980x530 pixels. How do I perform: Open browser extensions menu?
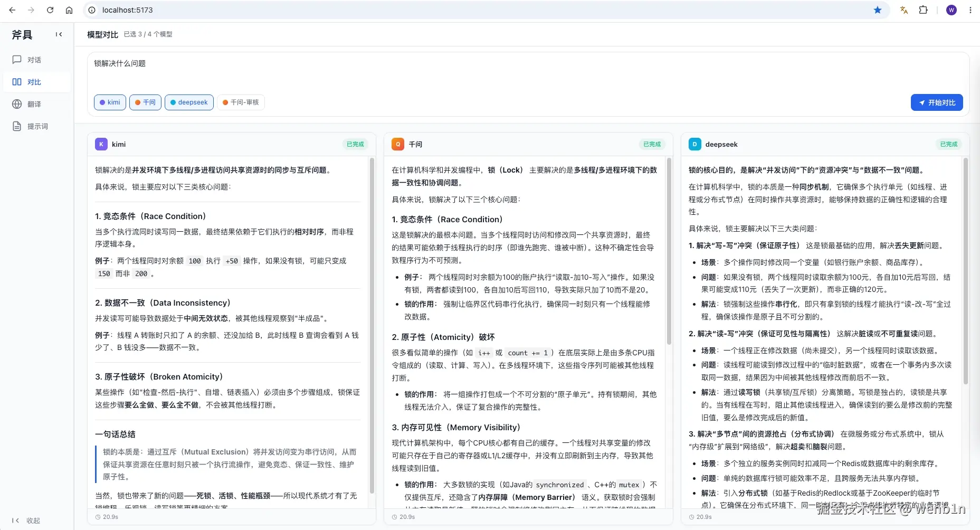pyautogui.click(x=923, y=10)
